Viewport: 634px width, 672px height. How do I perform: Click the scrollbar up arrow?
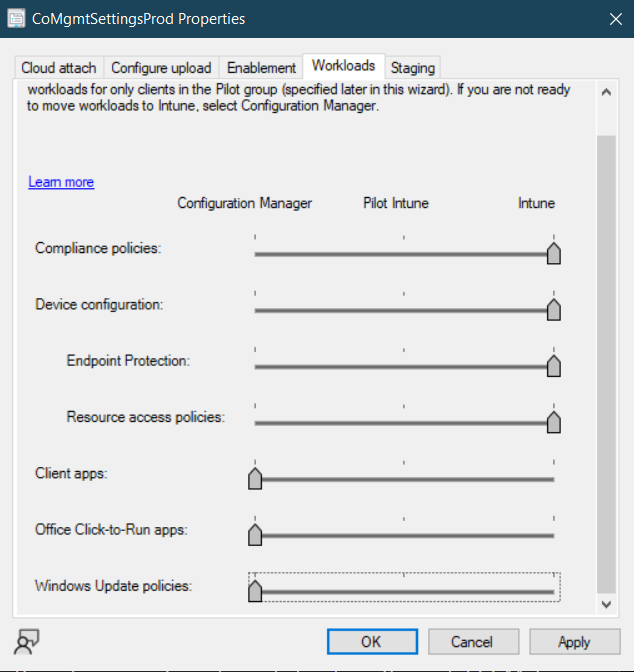tap(606, 92)
